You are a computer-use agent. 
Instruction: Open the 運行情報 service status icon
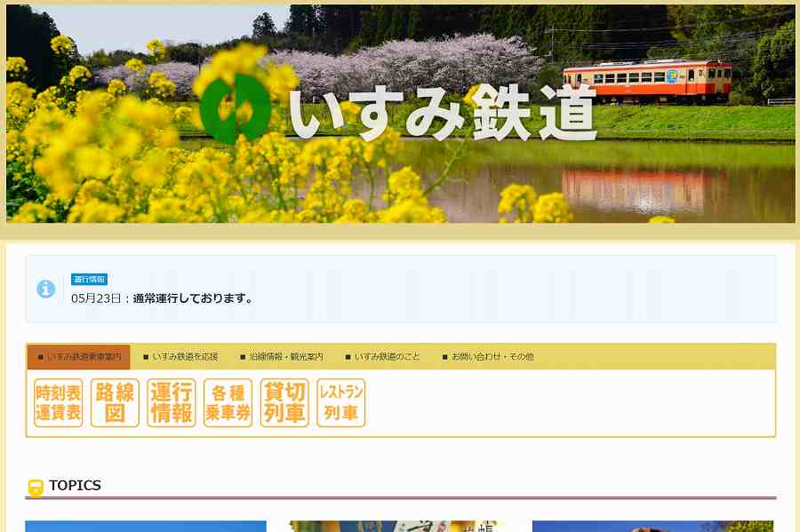[172, 402]
